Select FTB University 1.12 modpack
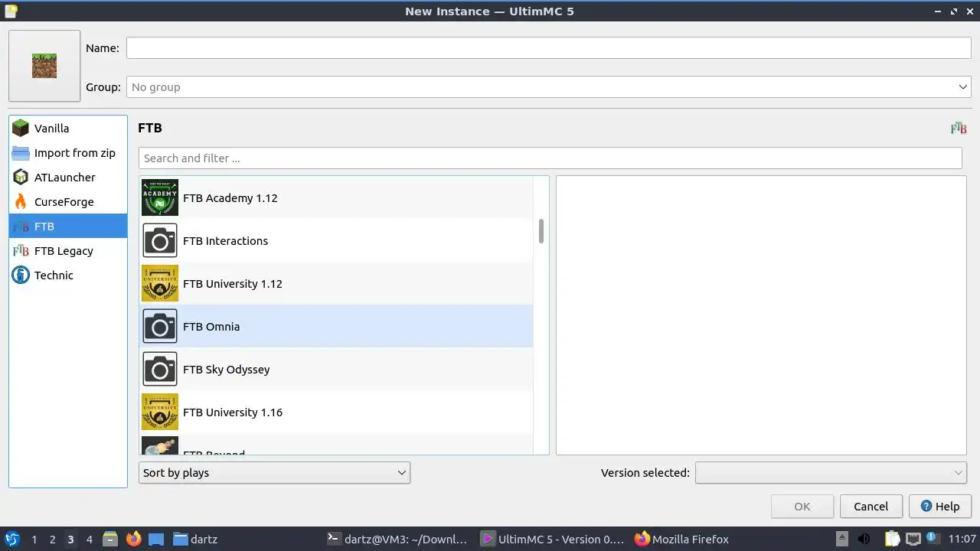980x551 pixels. click(x=336, y=284)
